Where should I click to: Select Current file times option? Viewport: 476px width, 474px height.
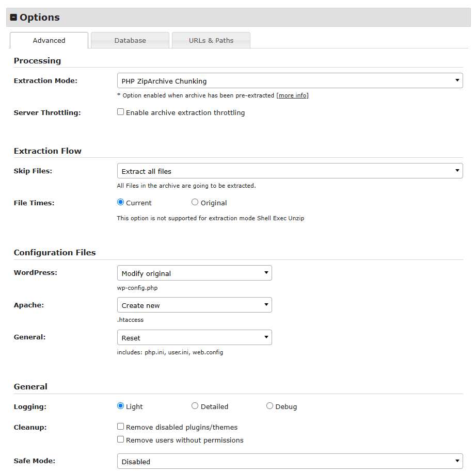coord(121,202)
